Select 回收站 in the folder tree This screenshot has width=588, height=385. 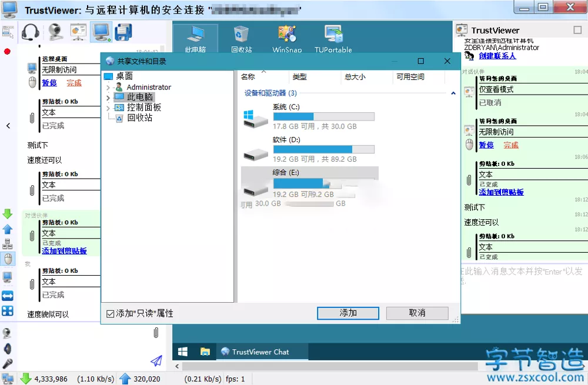[139, 118]
